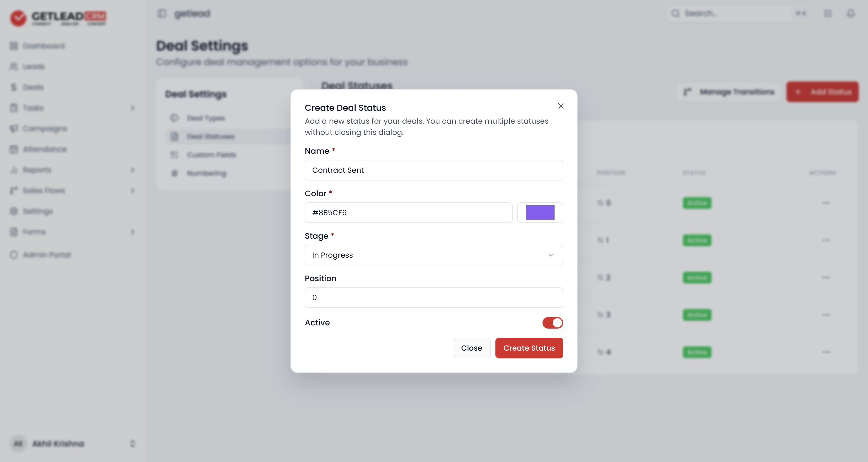
Task: Open Campaigns megaphone icon in sidebar
Action: tap(13, 129)
